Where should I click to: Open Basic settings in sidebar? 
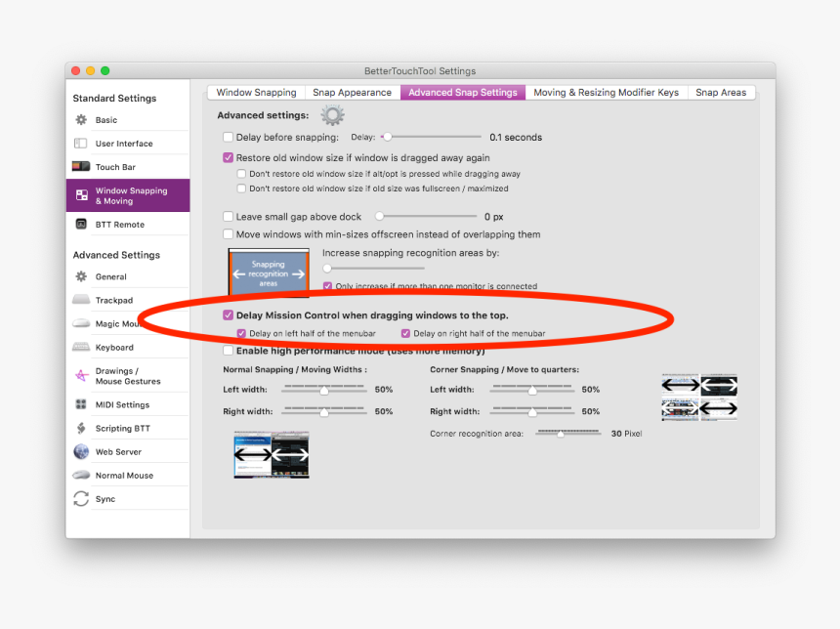tap(129, 119)
